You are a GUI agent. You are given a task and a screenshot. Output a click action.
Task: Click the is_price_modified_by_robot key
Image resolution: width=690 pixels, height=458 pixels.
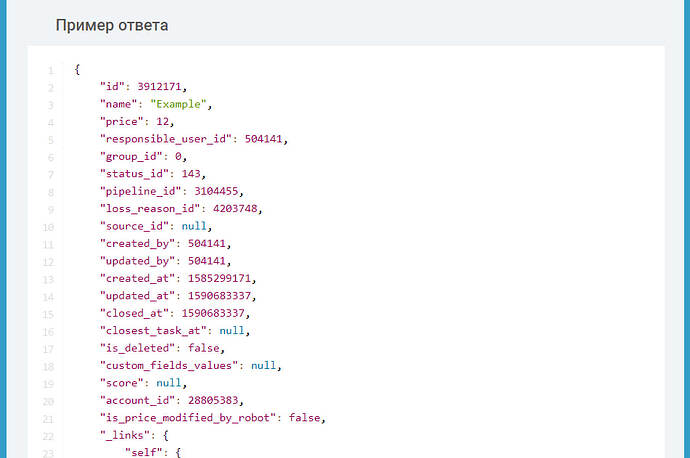coord(188,418)
